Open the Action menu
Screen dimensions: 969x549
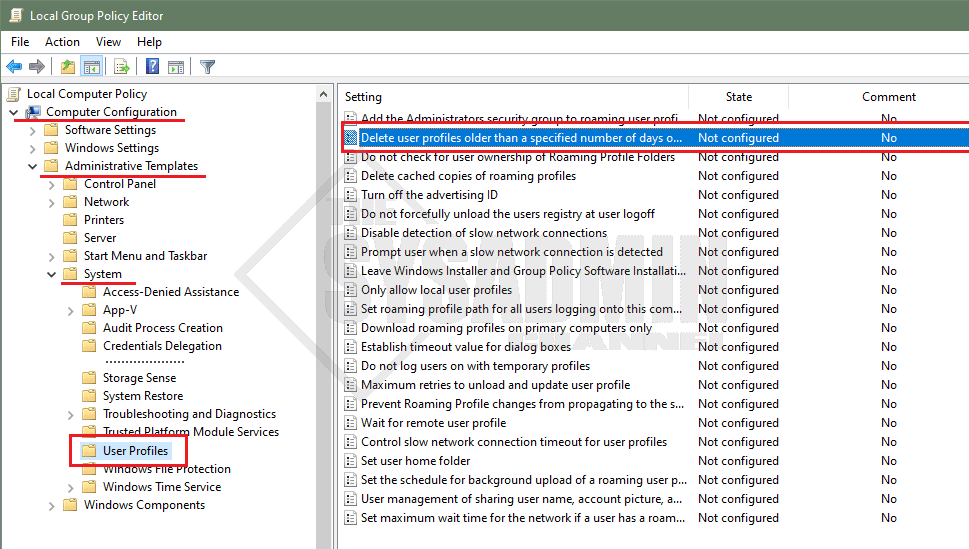click(x=62, y=41)
